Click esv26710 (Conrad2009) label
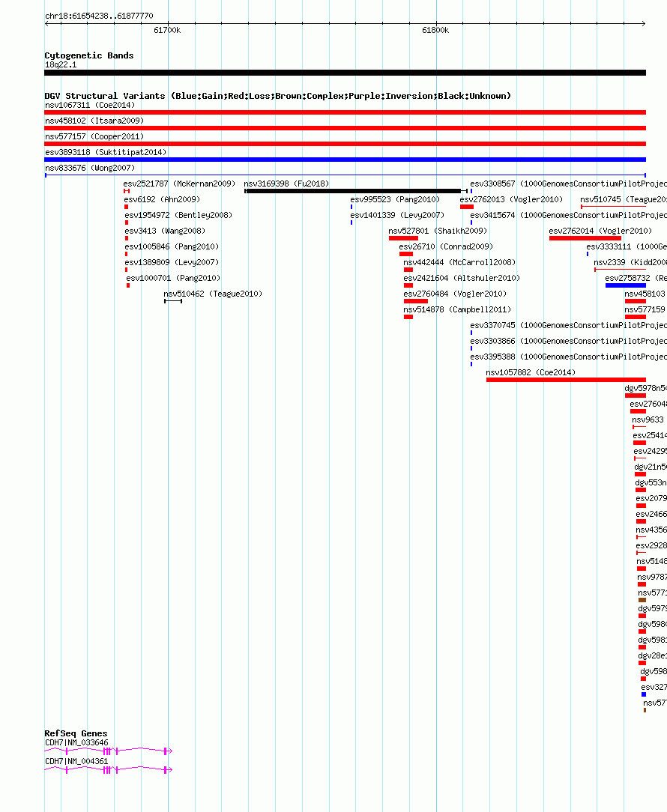 [x=446, y=246]
